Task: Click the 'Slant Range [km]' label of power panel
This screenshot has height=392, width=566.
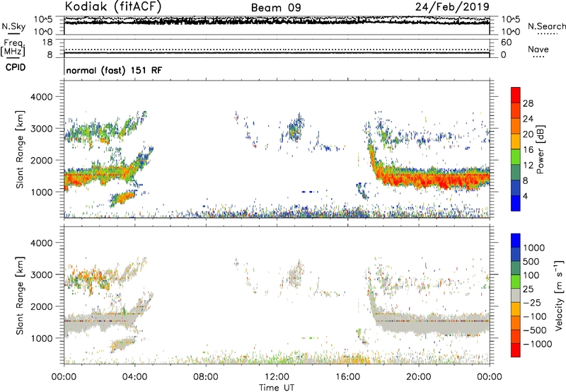Action: point(20,149)
